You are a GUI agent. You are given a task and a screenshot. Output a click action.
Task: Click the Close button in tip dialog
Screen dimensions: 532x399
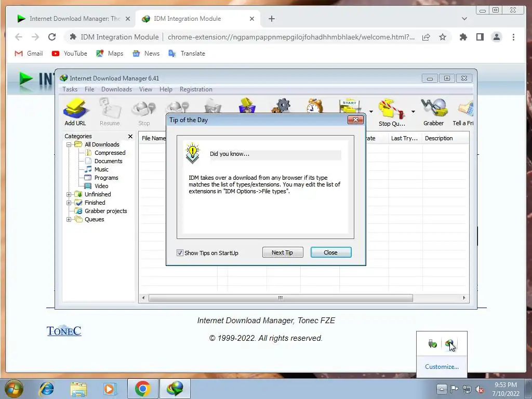pos(331,252)
